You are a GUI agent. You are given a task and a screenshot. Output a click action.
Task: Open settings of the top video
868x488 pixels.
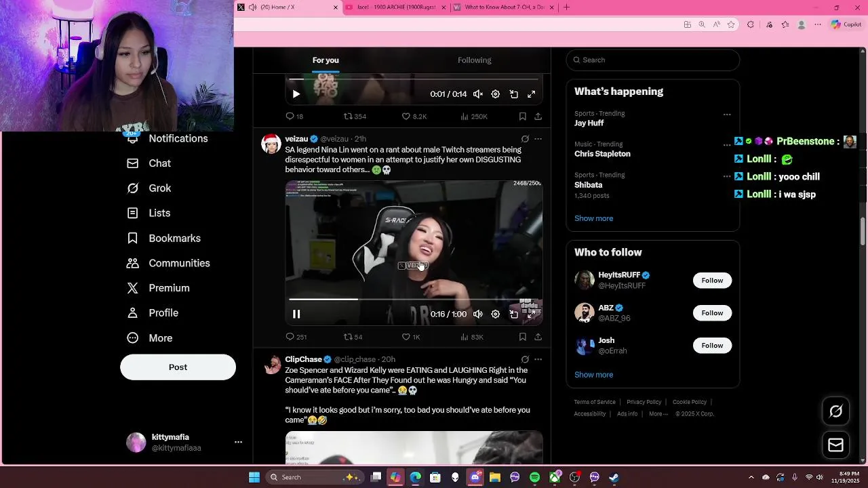496,94
